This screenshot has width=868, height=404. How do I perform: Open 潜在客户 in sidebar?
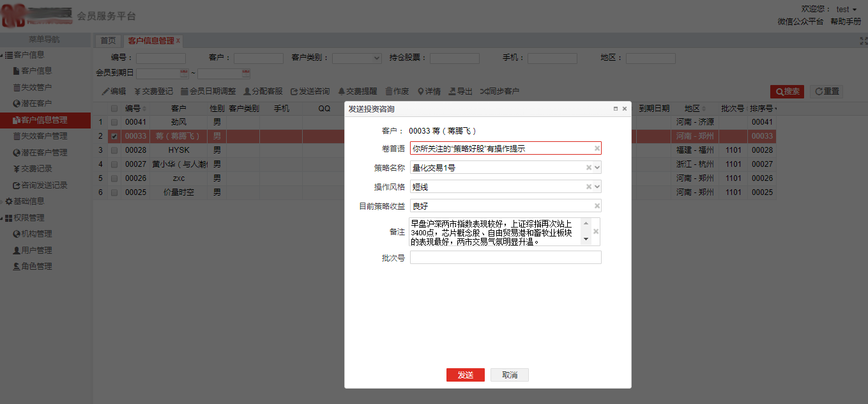click(33, 104)
